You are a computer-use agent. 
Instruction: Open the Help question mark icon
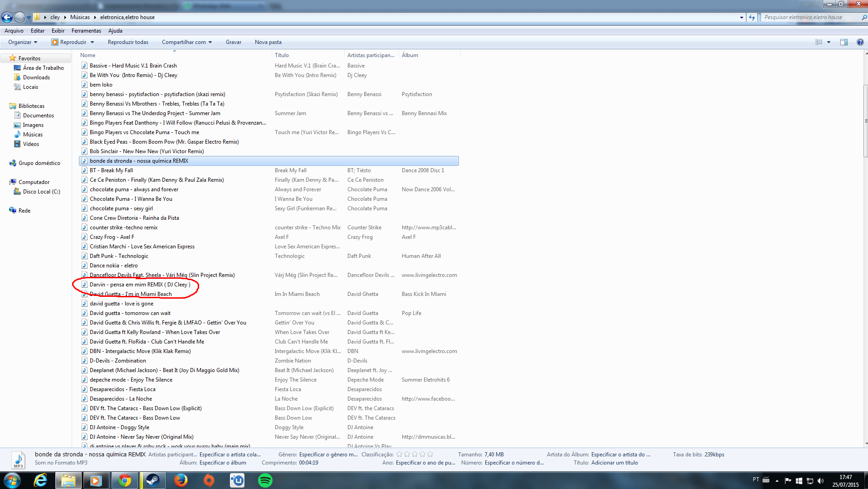pyautogui.click(x=860, y=42)
